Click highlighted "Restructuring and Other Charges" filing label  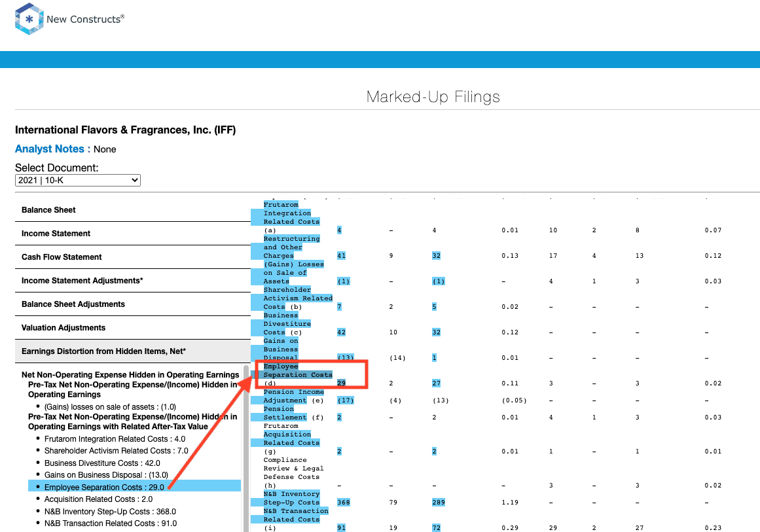click(x=291, y=247)
